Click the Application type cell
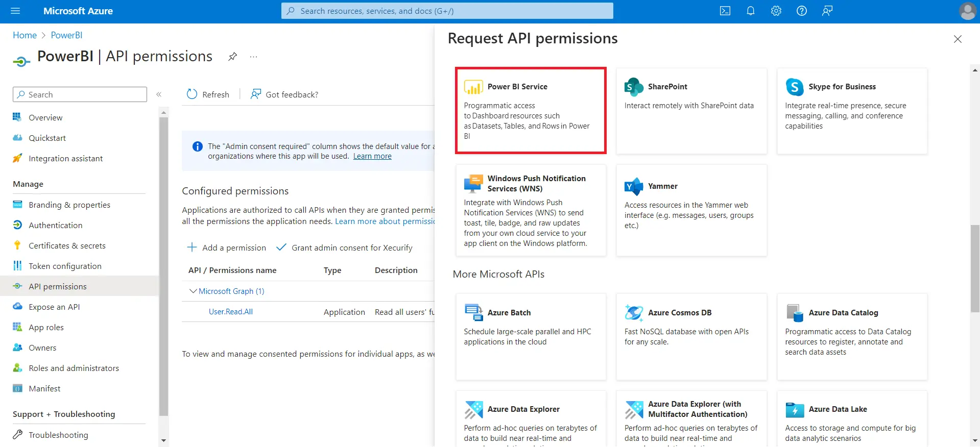This screenshot has height=447, width=980. tap(344, 312)
